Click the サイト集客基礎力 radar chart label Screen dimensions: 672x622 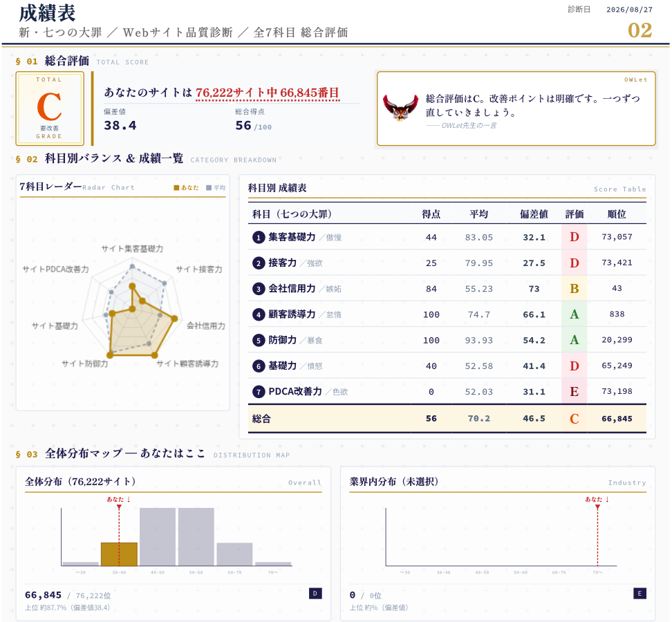tap(132, 249)
